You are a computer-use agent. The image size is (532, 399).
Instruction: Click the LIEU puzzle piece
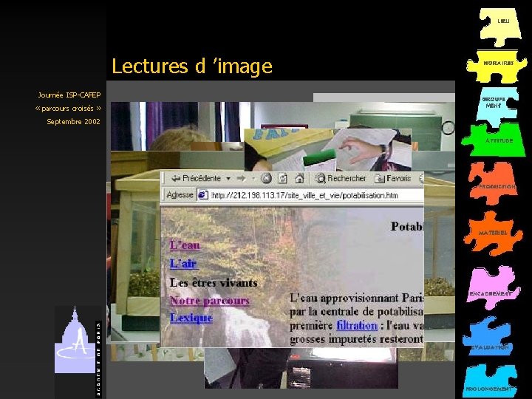500,27
